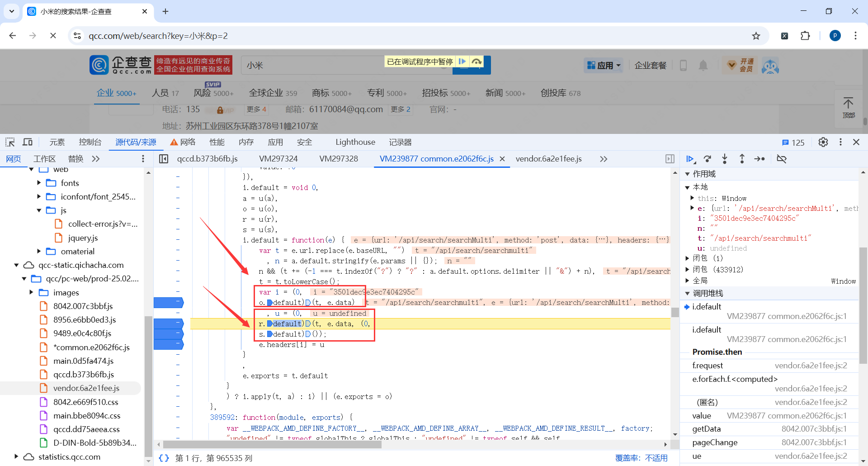Expand the omaterial folder
868x466 pixels.
point(39,251)
